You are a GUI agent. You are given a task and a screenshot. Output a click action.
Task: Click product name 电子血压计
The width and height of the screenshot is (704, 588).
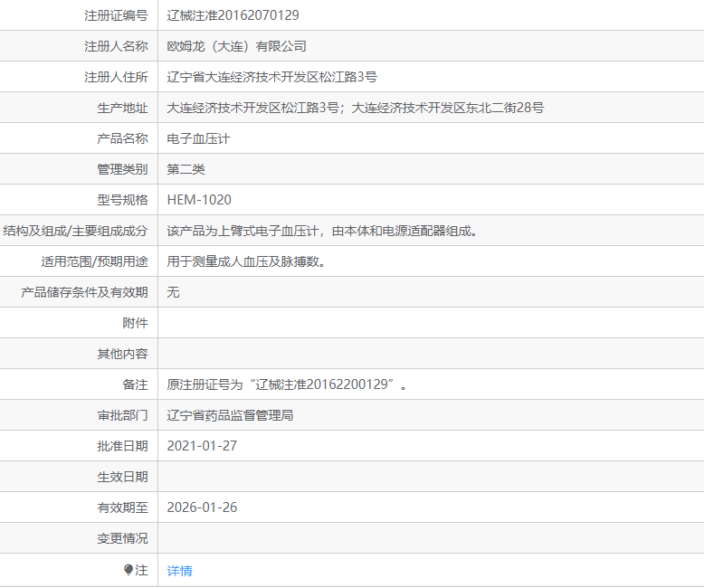198,138
